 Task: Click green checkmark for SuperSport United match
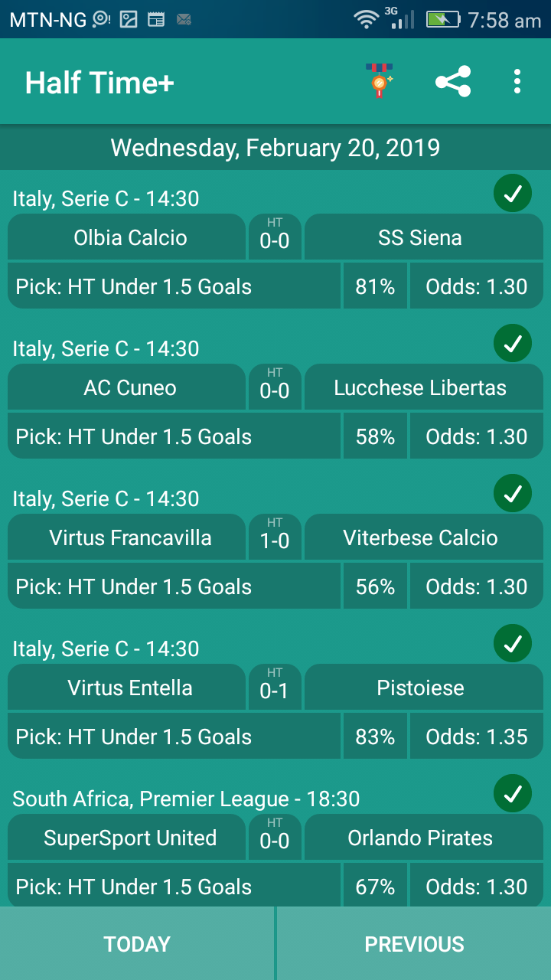513,795
